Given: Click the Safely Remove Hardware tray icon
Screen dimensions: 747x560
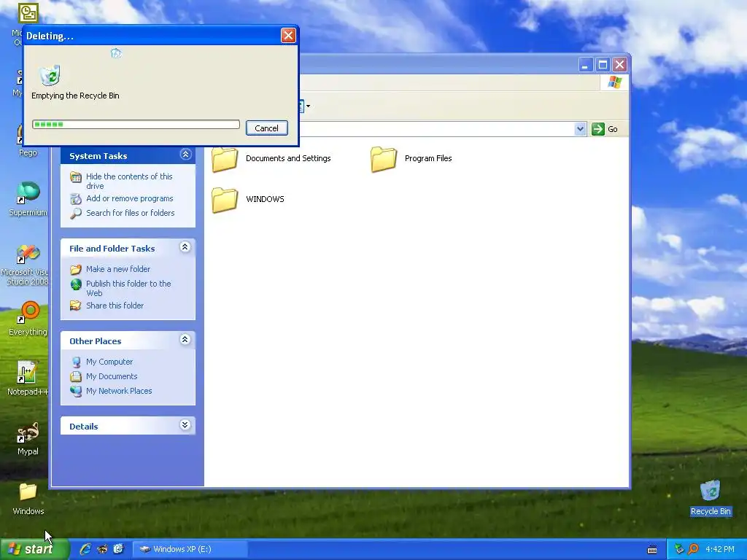Looking at the screenshot, I should coord(679,549).
